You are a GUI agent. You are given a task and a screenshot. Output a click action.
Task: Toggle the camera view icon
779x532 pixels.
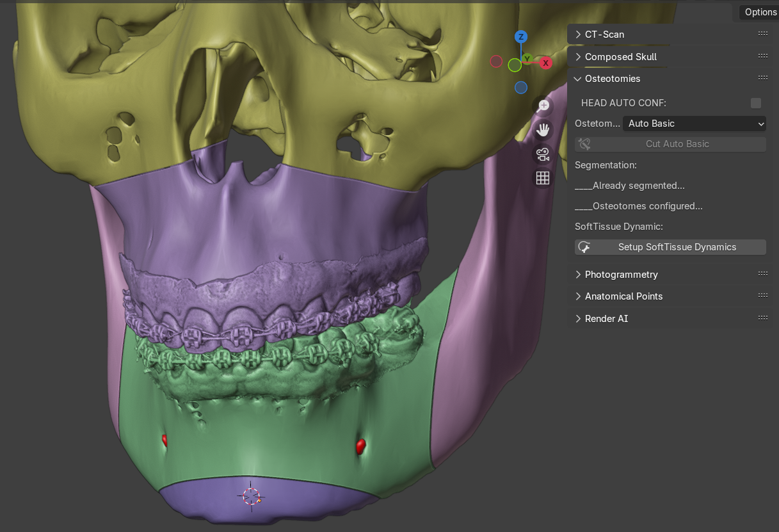543,154
